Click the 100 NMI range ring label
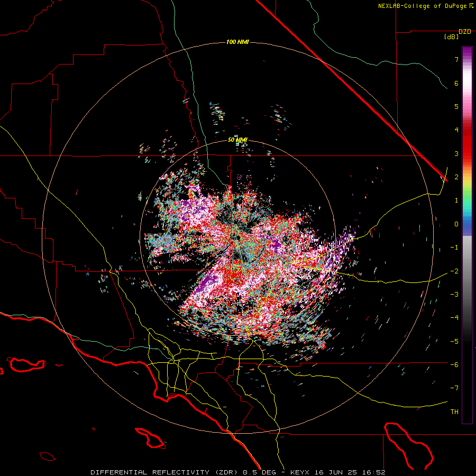This screenshot has width=476, height=476. 237,42
